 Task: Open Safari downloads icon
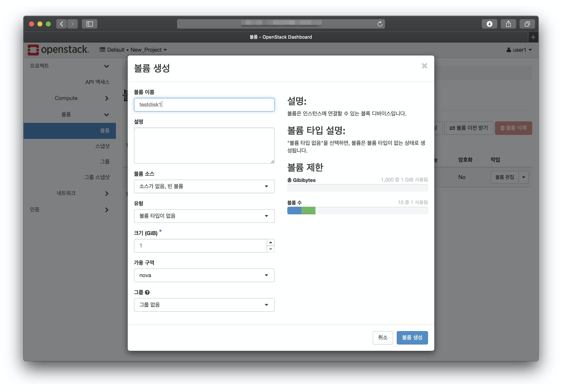[489, 24]
